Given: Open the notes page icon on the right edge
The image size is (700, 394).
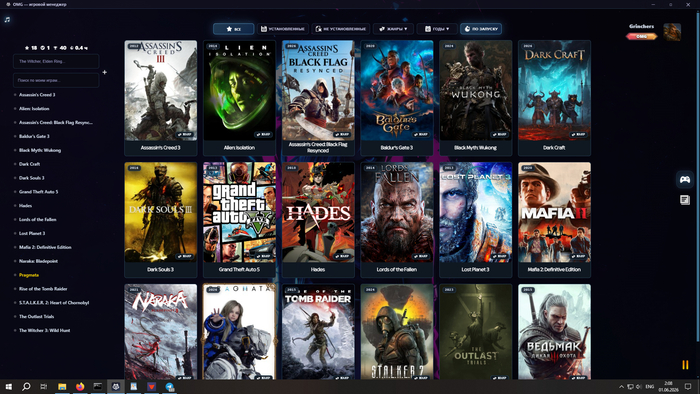Looking at the screenshot, I should point(685,199).
